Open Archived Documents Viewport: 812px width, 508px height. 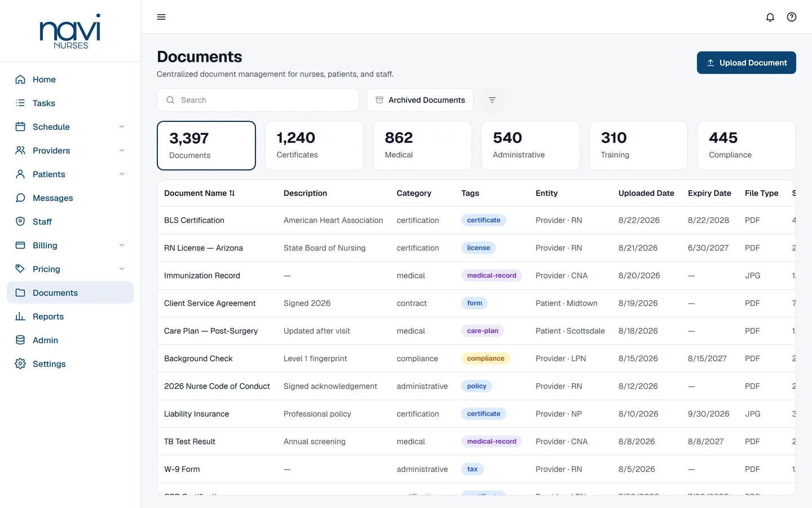[420, 100]
